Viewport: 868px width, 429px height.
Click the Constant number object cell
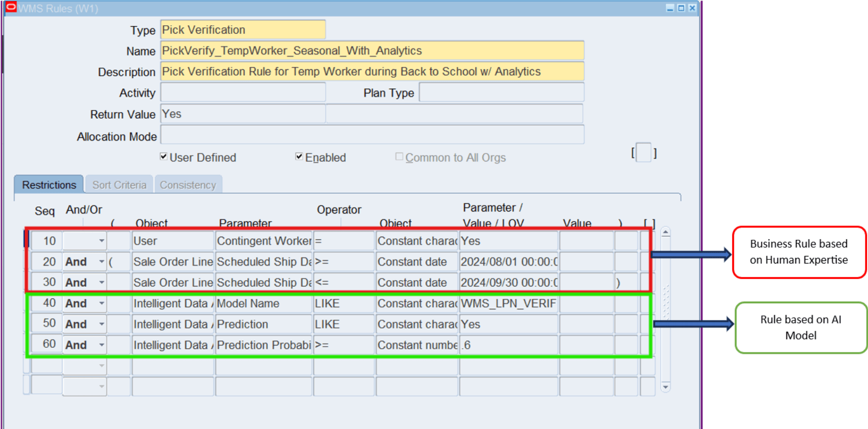[417, 345]
